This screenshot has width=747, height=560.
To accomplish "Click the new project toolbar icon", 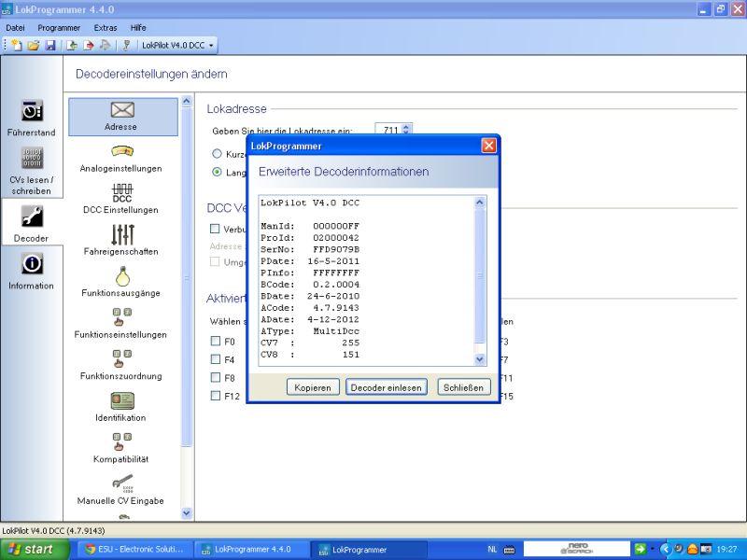I will point(17,45).
